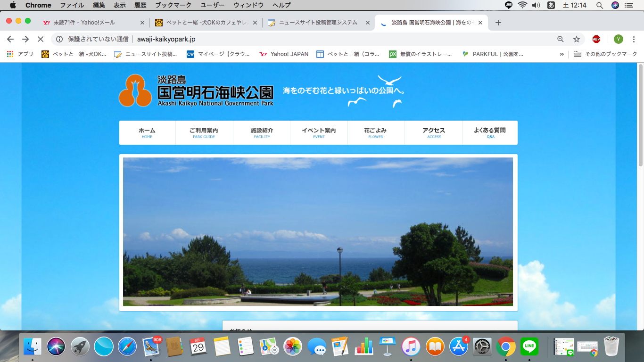
Task: Open the Trash in the Dock
Action: pyautogui.click(x=611, y=346)
